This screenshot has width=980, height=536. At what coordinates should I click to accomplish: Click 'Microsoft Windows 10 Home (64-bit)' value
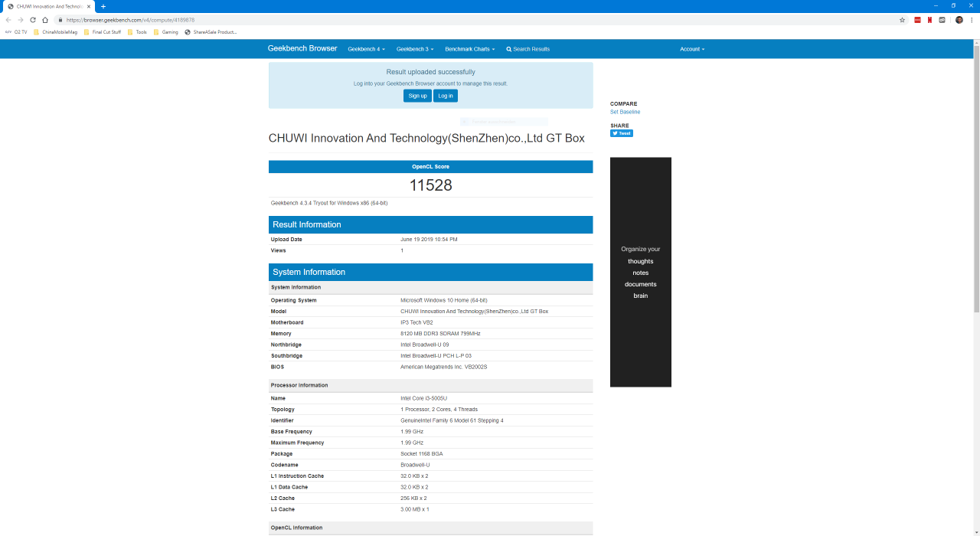(444, 300)
